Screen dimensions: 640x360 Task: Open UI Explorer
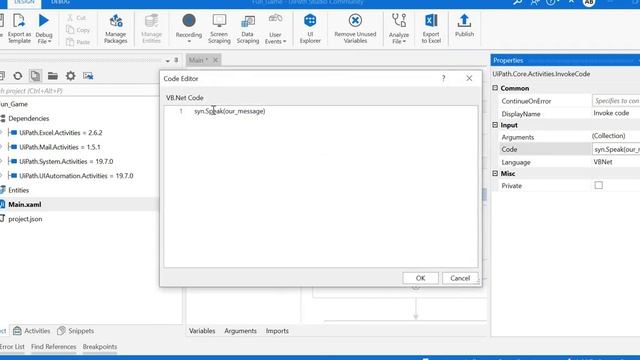pos(310,28)
